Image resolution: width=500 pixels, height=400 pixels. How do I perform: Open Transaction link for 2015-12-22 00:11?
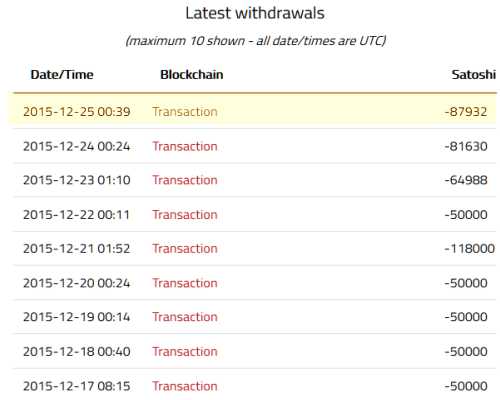(x=185, y=215)
